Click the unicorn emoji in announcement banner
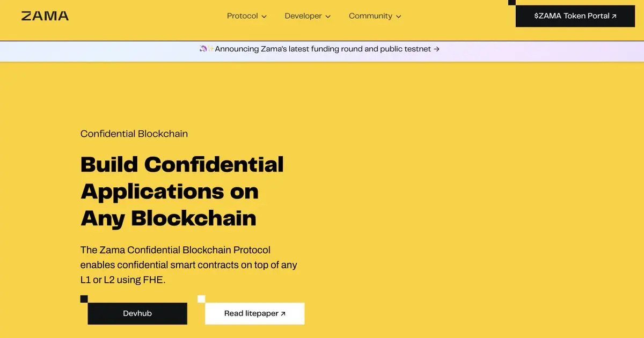 203,49
